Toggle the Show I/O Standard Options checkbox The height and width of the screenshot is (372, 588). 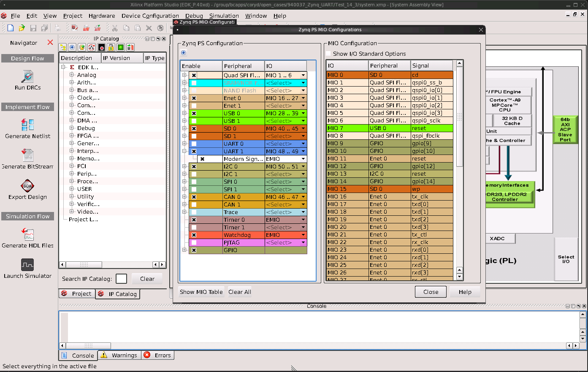pos(328,54)
